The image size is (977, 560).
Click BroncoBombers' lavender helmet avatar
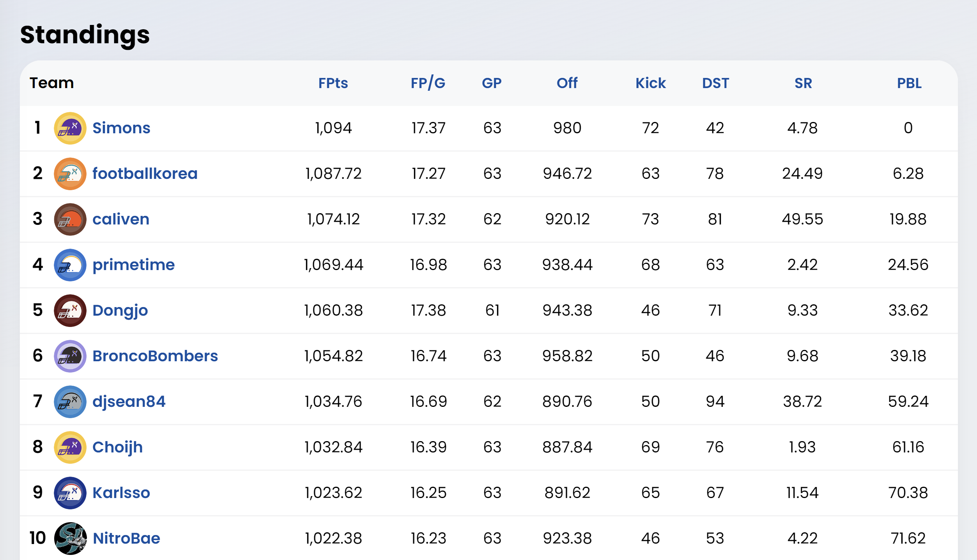[x=70, y=356]
